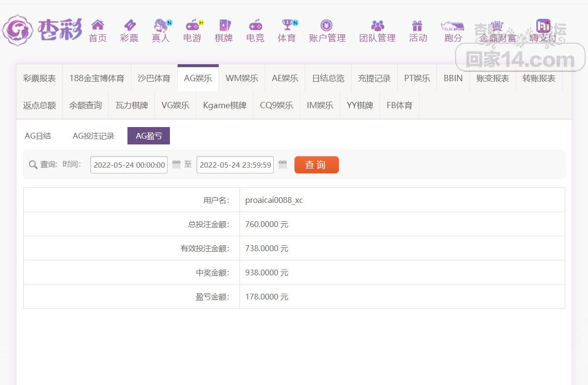Click the AG日结 link
Screen dimensions: 588x385
click(x=38, y=136)
